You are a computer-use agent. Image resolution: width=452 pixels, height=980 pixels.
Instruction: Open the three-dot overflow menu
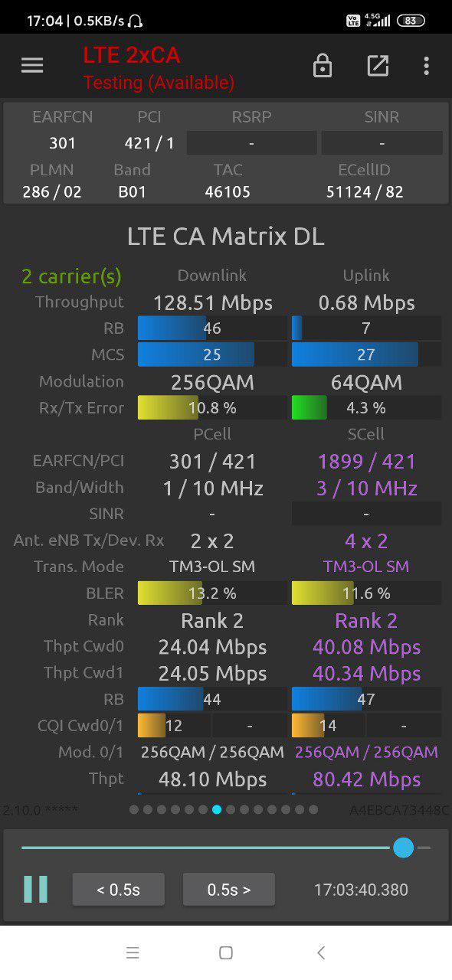pyautogui.click(x=427, y=66)
